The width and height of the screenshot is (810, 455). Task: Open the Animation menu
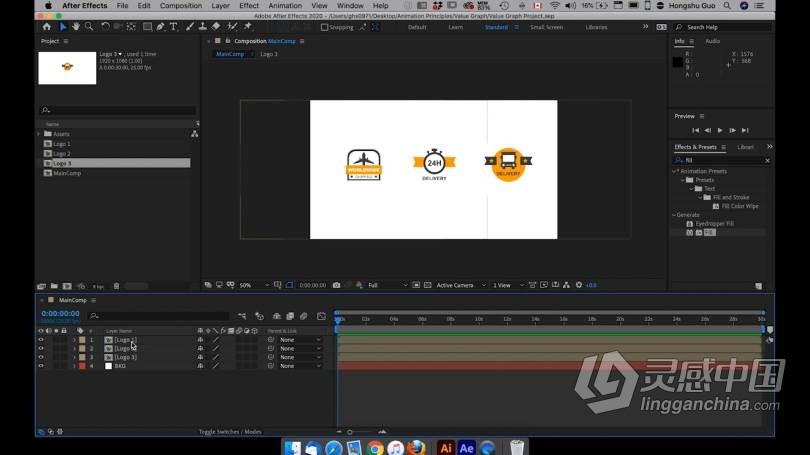(x=285, y=6)
